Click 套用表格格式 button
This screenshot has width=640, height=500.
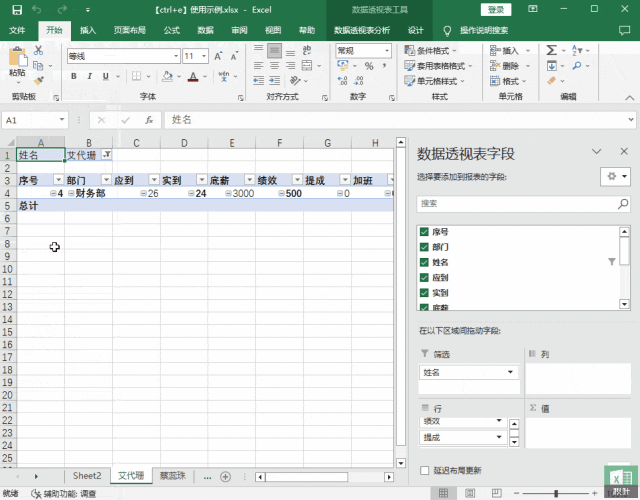(438, 66)
